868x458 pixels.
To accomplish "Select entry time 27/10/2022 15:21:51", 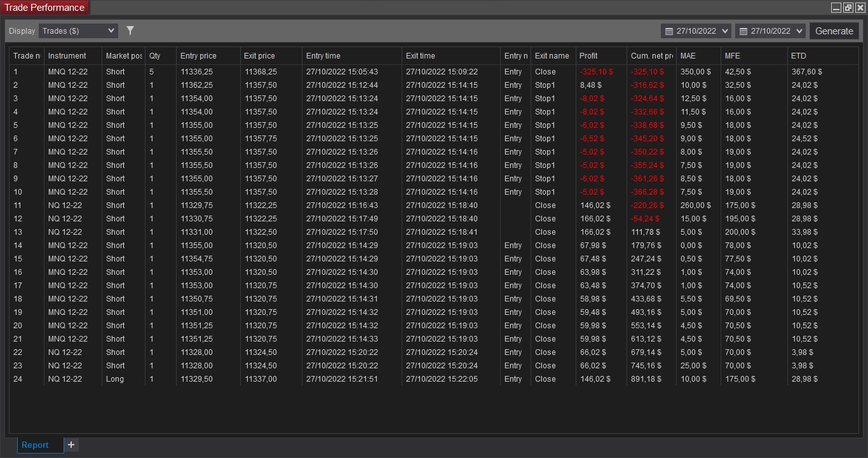I will coord(342,379).
